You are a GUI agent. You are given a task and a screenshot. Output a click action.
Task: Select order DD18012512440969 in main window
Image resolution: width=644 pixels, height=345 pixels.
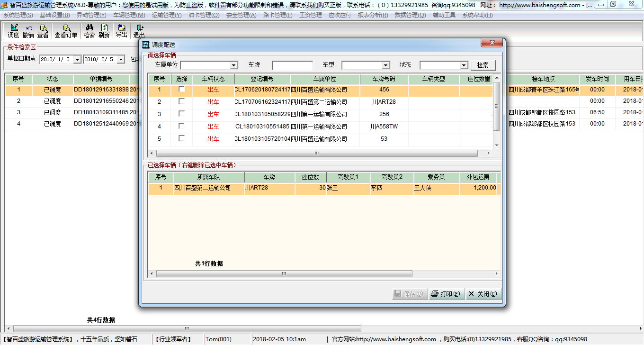101,124
